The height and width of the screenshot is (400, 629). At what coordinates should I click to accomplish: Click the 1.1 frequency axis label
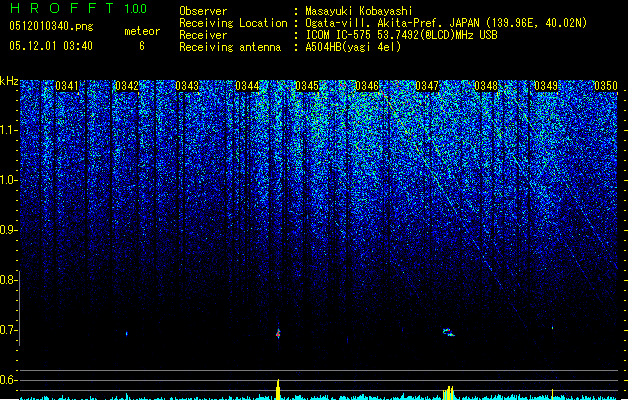pos(8,130)
